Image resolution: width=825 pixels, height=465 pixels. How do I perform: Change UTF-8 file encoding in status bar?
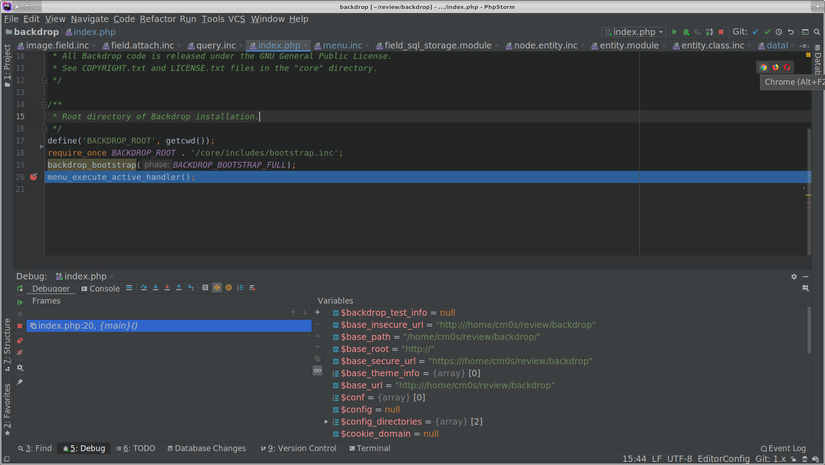[679, 459]
